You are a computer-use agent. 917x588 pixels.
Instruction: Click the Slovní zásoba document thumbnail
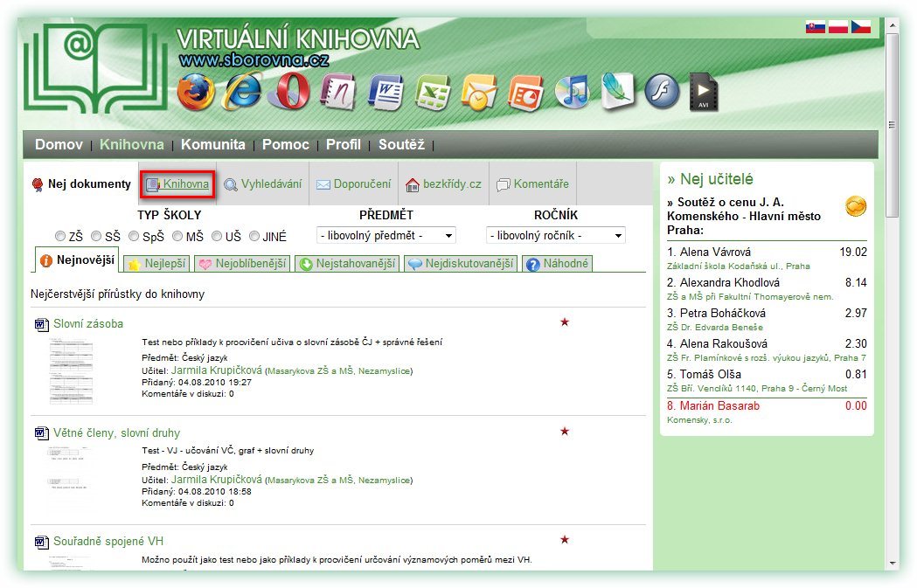point(72,370)
